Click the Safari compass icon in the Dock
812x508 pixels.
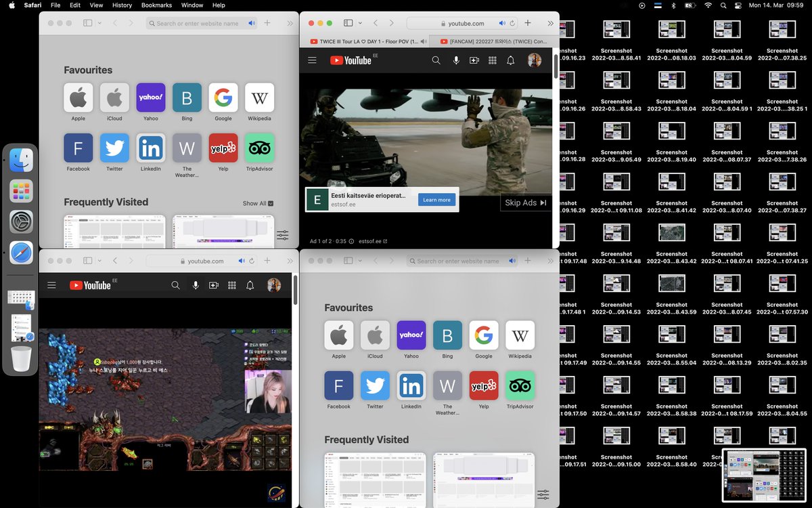21,253
